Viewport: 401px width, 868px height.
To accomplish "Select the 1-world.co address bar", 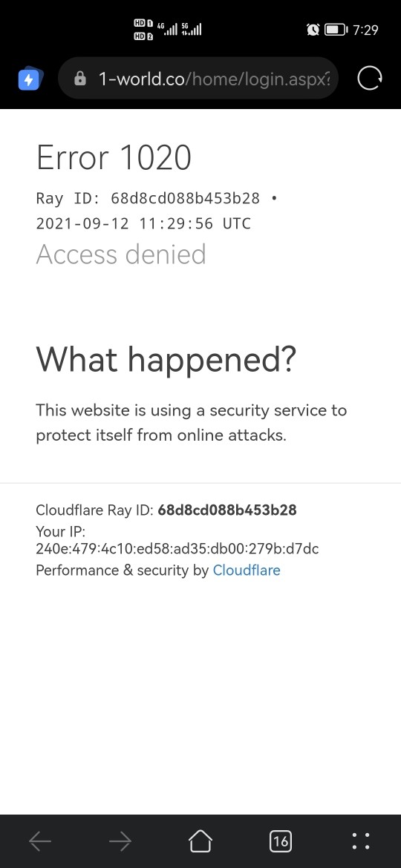I will (x=198, y=79).
